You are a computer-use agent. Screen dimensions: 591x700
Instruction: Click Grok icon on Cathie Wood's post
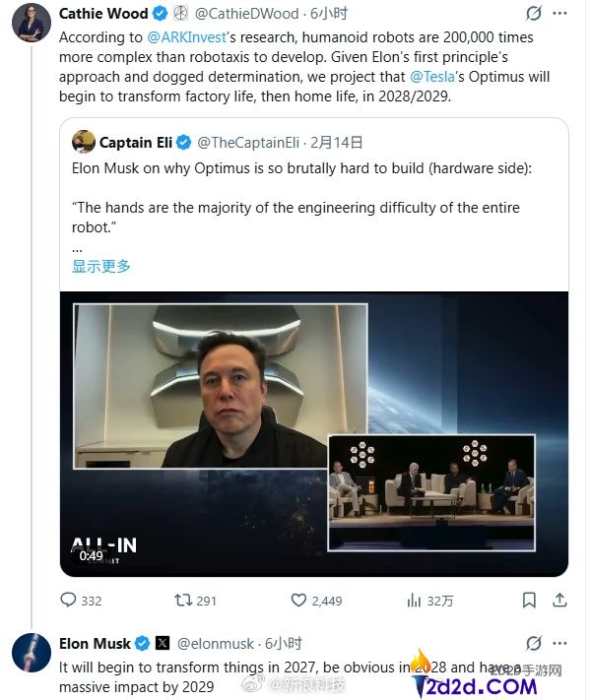pos(534,14)
